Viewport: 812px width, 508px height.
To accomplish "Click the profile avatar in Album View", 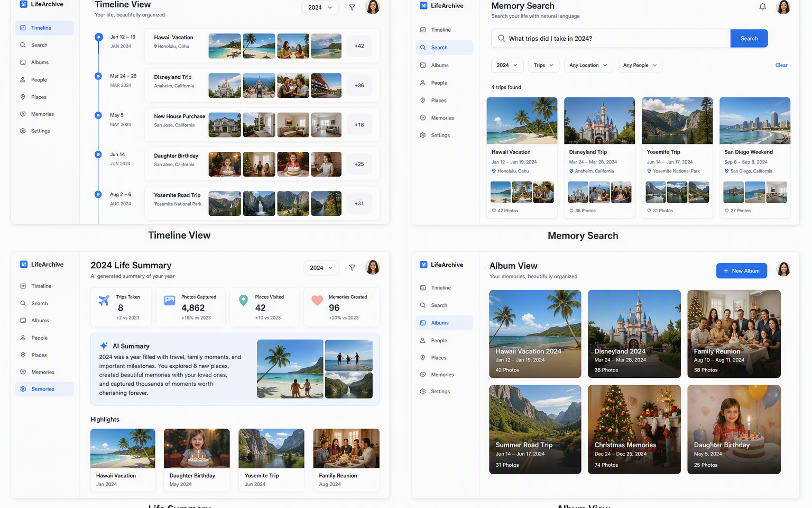I will (783, 269).
